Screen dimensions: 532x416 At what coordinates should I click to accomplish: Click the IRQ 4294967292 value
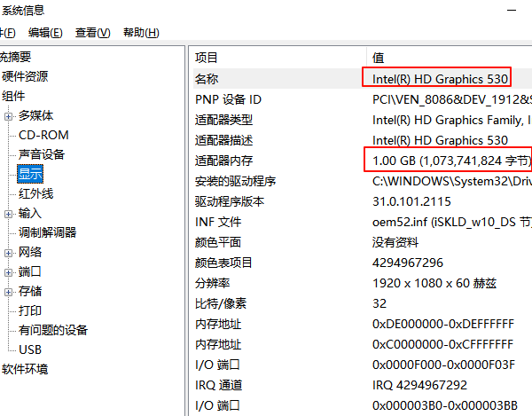(x=419, y=385)
